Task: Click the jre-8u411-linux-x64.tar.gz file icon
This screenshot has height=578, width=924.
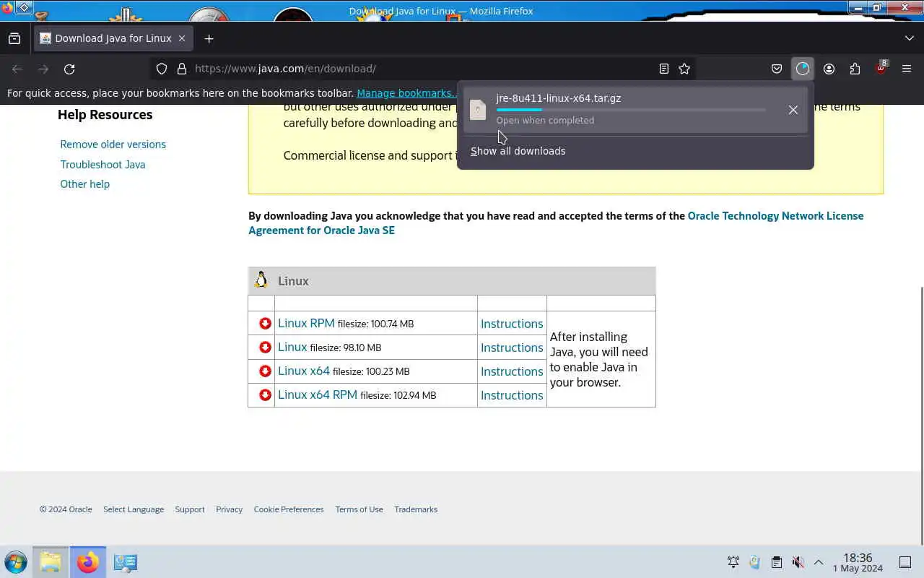Action: click(x=478, y=110)
